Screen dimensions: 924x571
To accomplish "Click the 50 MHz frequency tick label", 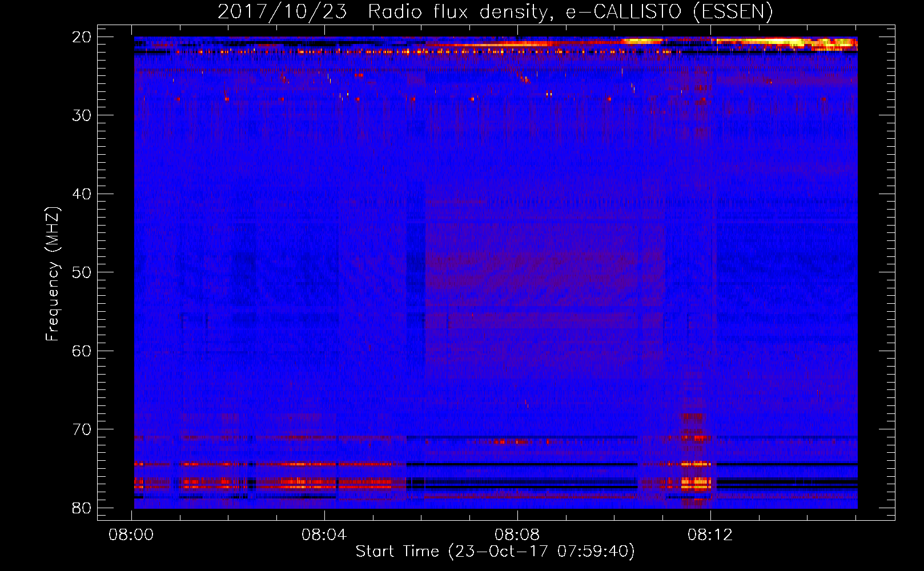I will [x=82, y=272].
